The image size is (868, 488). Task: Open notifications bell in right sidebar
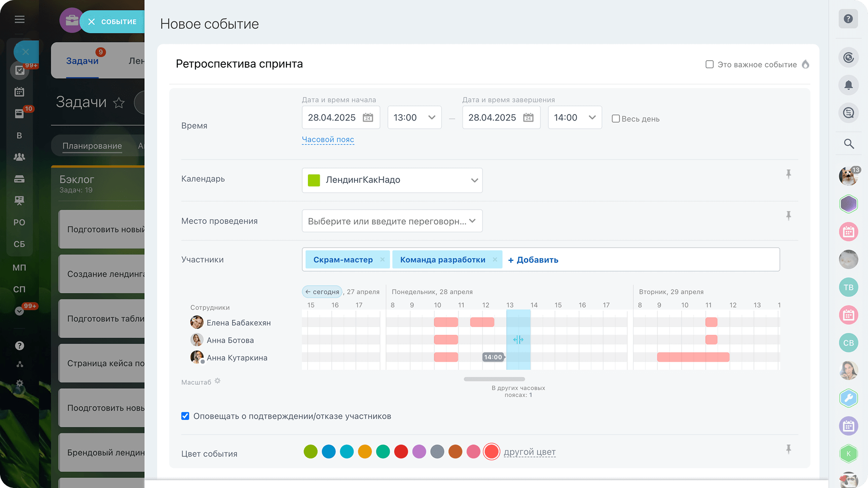click(848, 85)
